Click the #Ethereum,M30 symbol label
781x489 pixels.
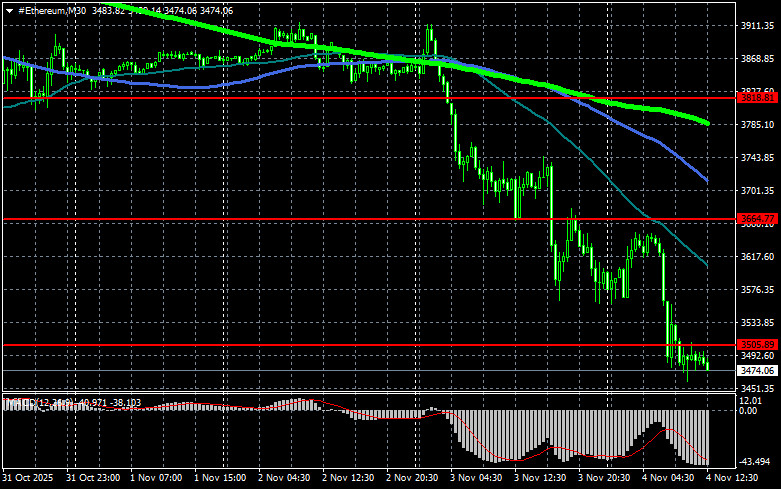pyautogui.click(x=48, y=10)
